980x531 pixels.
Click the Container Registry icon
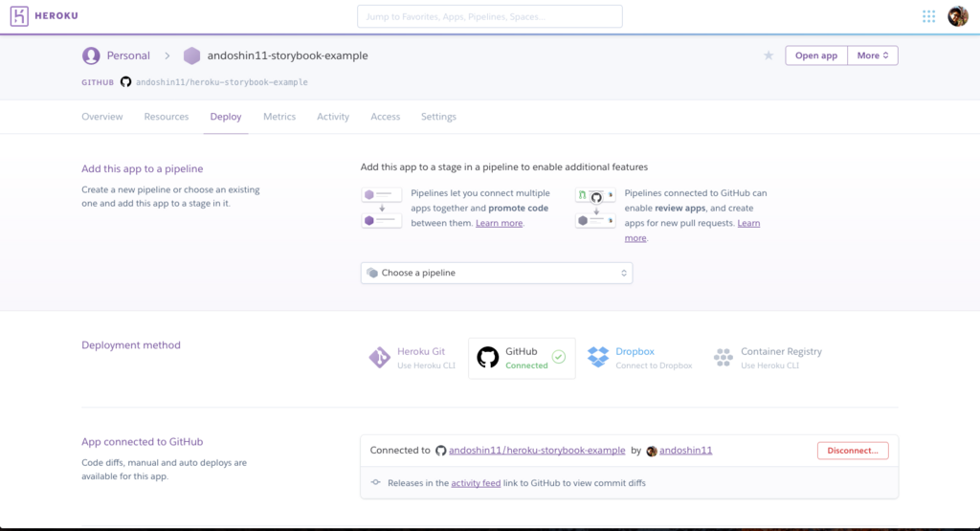[724, 358]
